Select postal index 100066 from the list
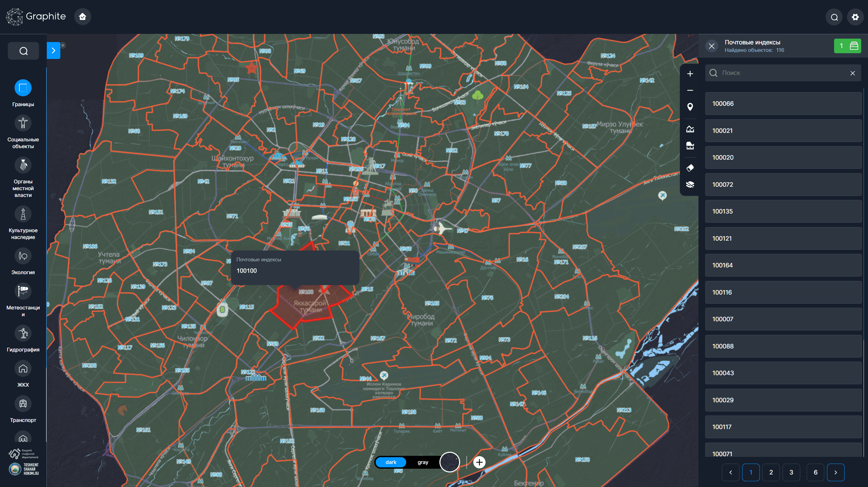 point(783,104)
